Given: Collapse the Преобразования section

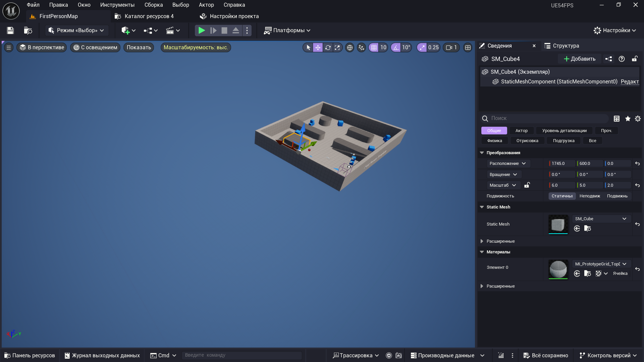Looking at the screenshot, I should tap(482, 153).
